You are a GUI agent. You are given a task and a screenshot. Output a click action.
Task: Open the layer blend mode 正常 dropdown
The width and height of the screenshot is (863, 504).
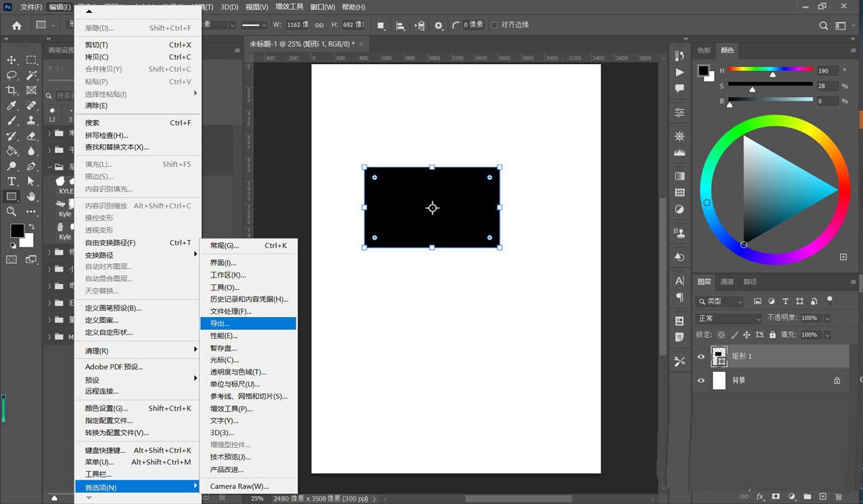click(x=729, y=319)
